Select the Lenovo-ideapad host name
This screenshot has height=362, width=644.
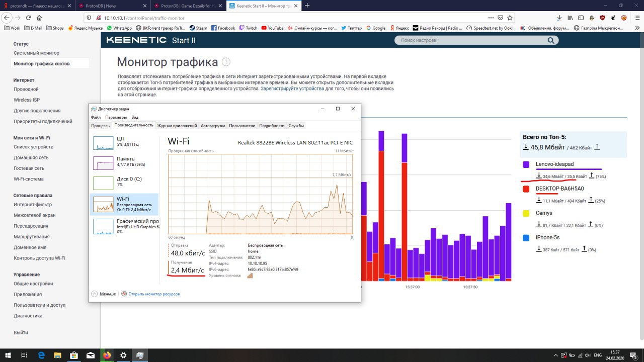tap(554, 164)
